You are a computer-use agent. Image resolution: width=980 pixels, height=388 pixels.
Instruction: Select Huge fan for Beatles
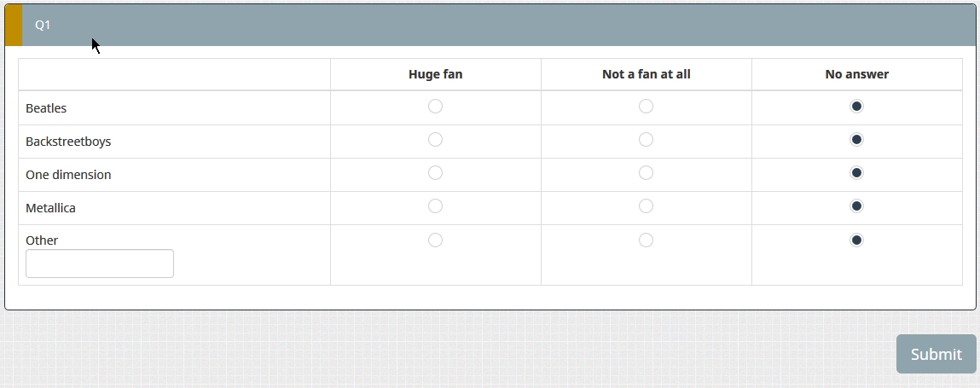[x=435, y=107]
